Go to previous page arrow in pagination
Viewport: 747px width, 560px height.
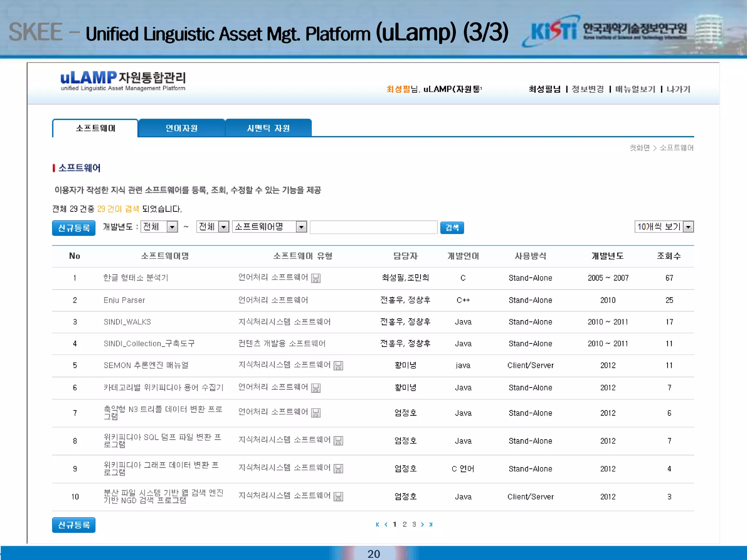coord(386,524)
